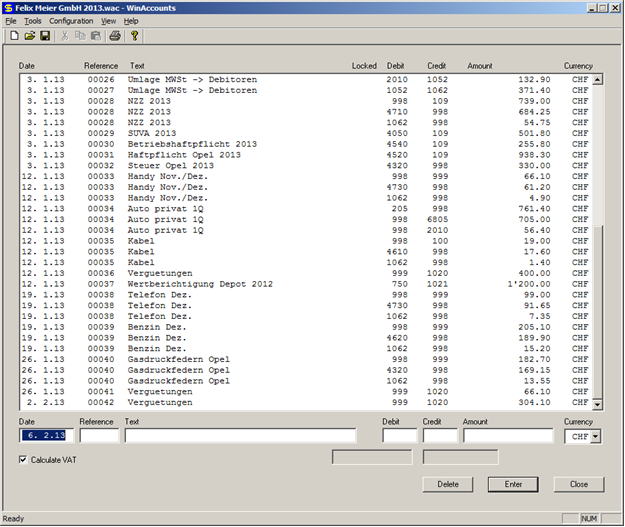This screenshot has width=625, height=527.
Task: Select Telefon Dez. row amount 91.65
Action: click(306, 306)
